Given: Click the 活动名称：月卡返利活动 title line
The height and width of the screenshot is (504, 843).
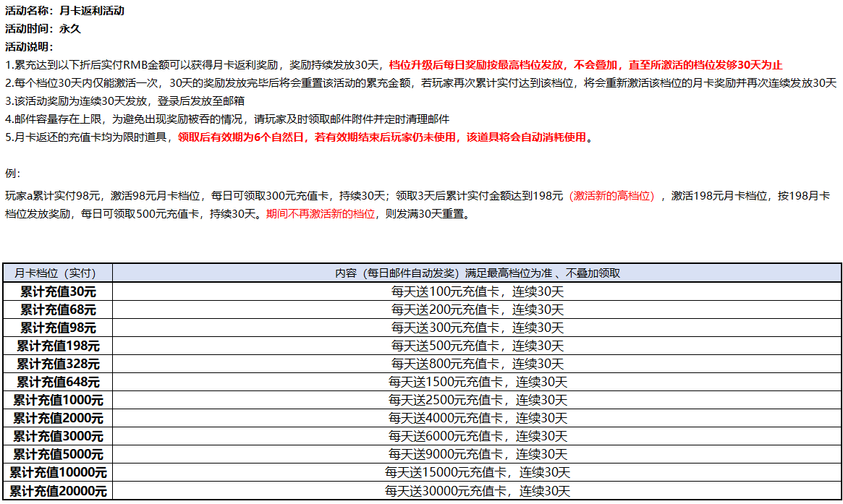Looking at the screenshot, I should 64,11.
